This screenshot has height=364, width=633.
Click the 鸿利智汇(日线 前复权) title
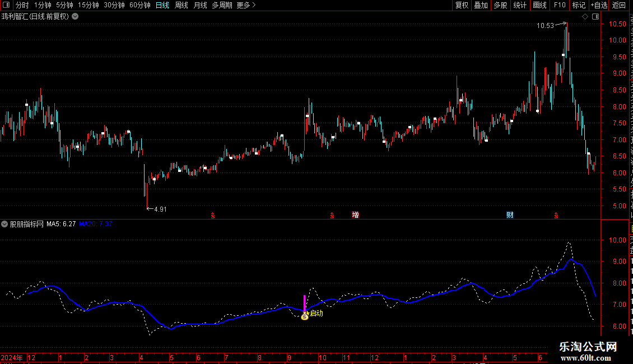35,17
